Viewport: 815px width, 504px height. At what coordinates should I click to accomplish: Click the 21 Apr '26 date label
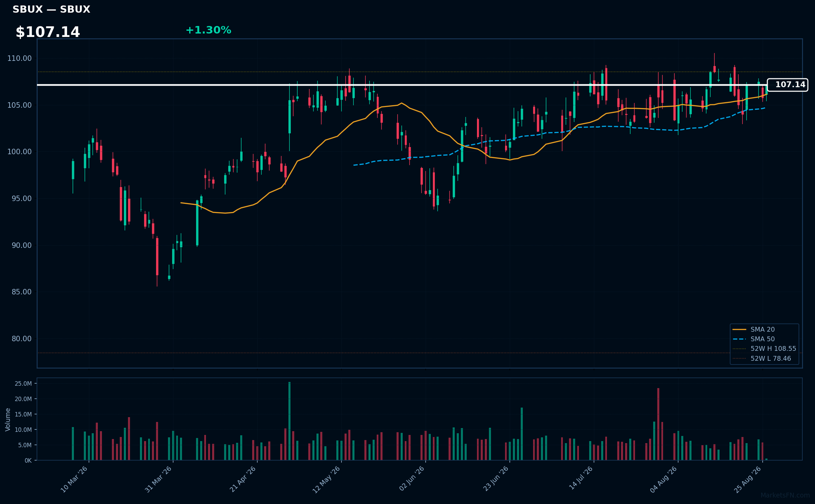[x=243, y=479]
